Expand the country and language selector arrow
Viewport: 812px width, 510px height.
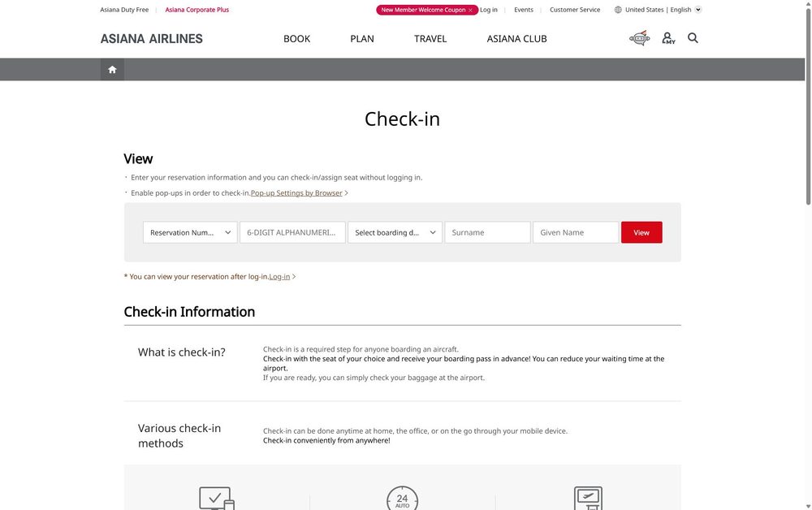point(698,10)
